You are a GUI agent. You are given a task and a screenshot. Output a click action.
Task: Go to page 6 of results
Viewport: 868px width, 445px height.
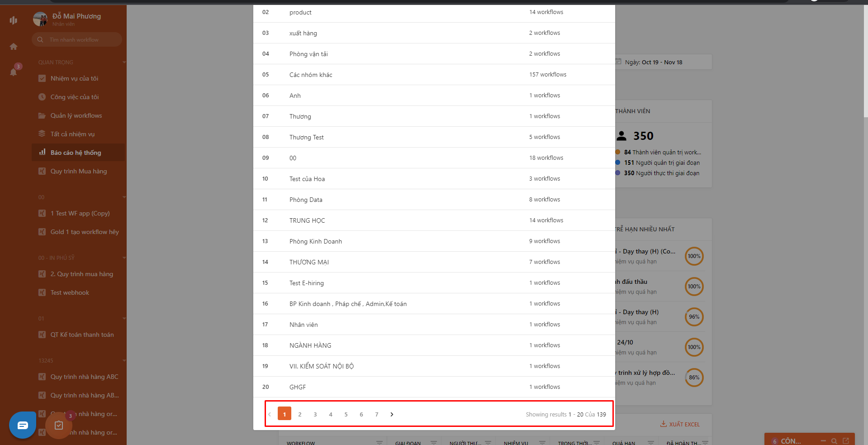click(361, 414)
